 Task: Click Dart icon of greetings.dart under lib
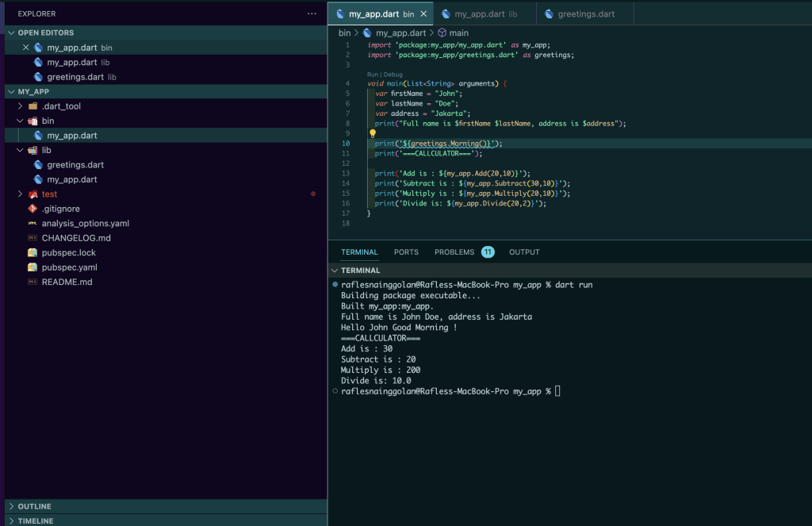[38, 165]
